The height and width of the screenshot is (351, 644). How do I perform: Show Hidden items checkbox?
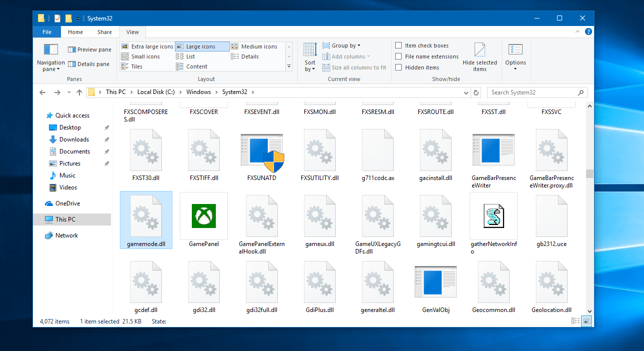pos(399,67)
